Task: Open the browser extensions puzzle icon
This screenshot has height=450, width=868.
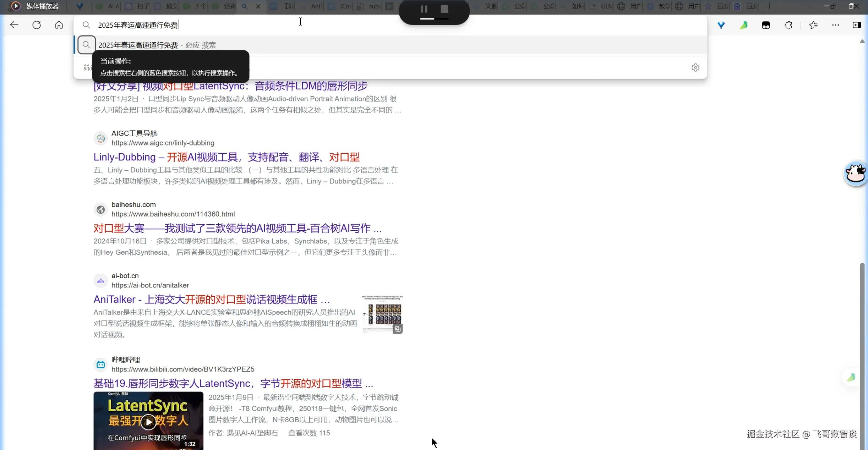Action: (788, 25)
